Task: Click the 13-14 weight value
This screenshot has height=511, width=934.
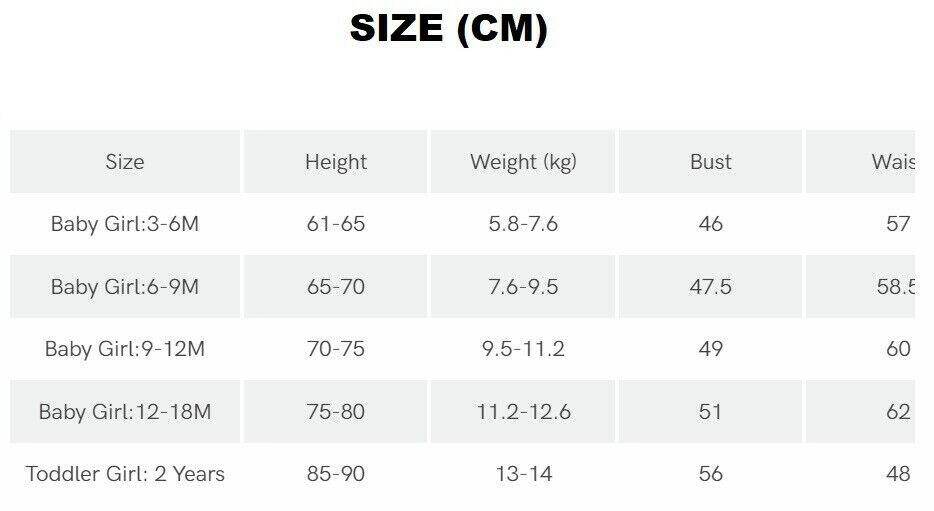Action: 523,474
